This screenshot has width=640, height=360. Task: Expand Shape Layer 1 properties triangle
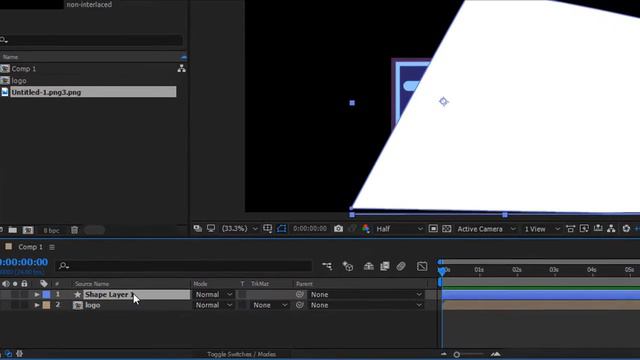37,294
